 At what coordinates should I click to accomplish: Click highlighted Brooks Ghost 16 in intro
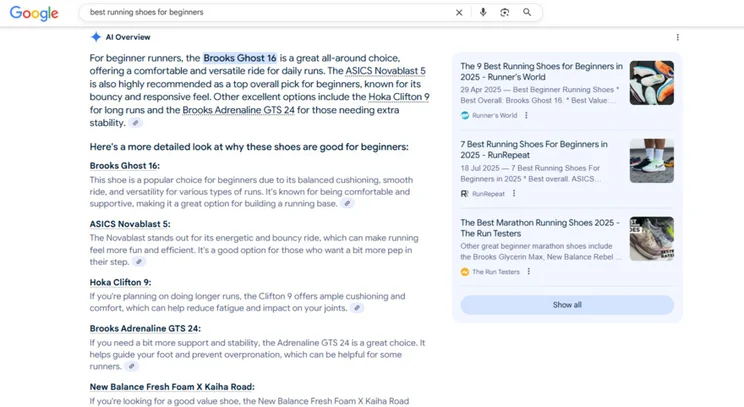point(240,58)
